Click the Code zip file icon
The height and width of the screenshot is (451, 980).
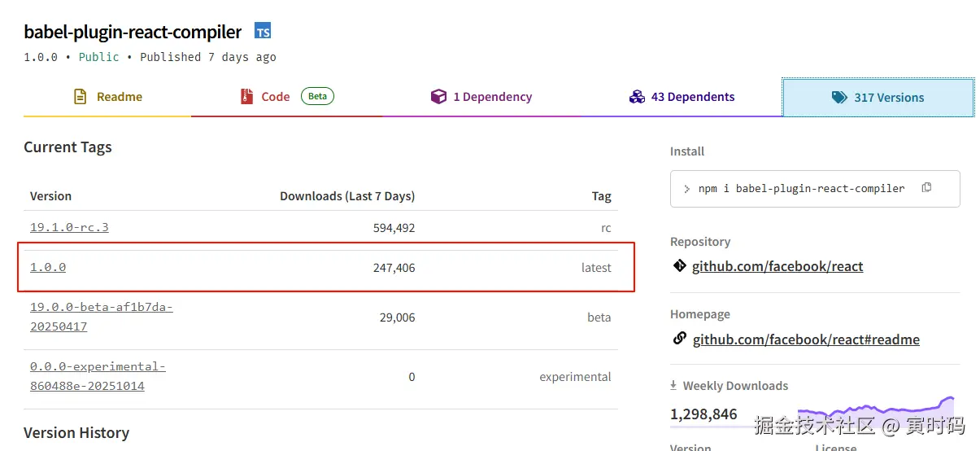(x=246, y=97)
